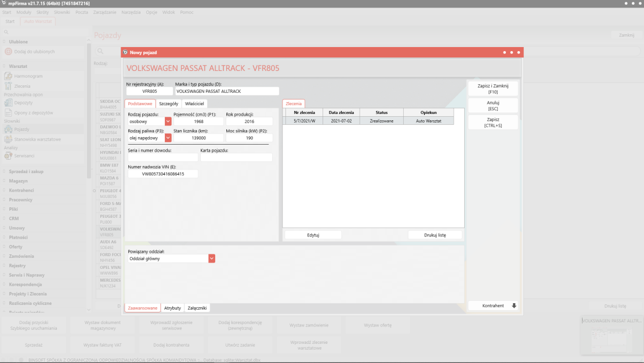Open the Atrybuty bottom tab
This screenshot has width=644, height=363.
(172, 308)
